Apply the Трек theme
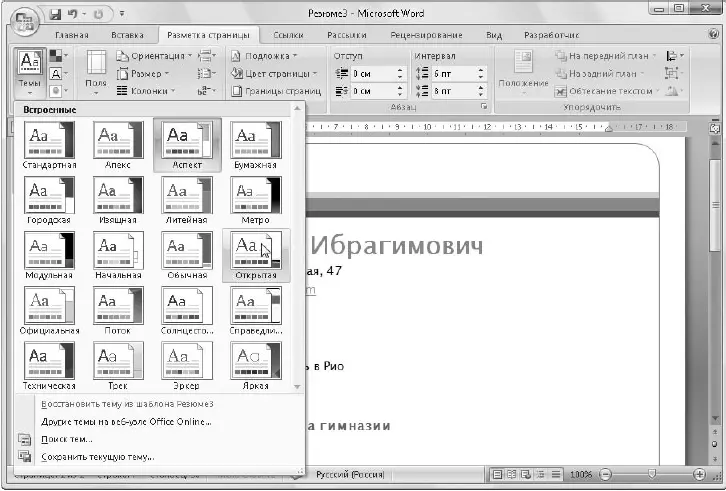Viewport: 726px width, 491px height. coord(118,365)
